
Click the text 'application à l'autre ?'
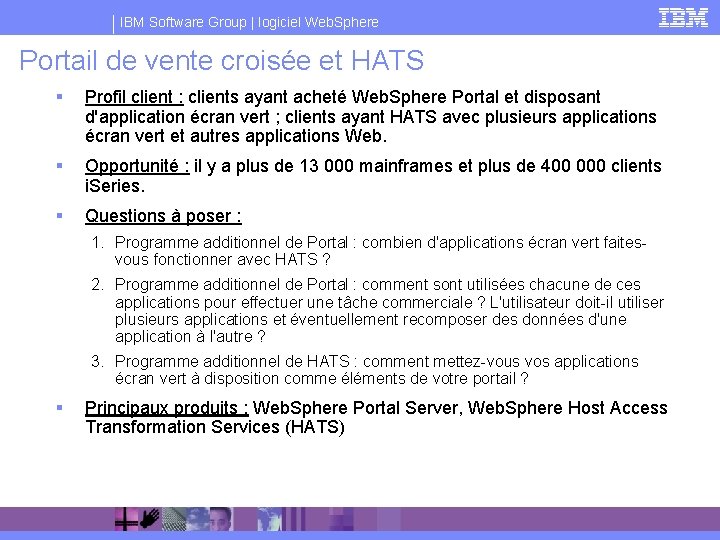pyautogui.click(x=190, y=336)
